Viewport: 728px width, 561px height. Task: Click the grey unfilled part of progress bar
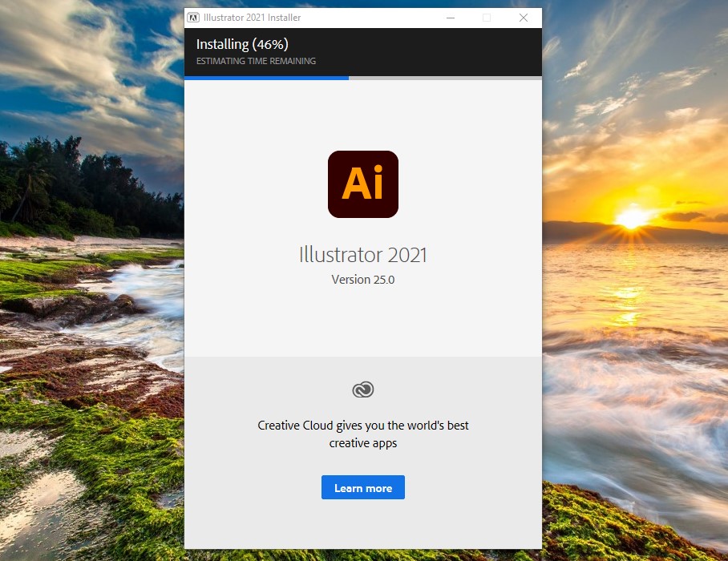click(x=445, y=78)
